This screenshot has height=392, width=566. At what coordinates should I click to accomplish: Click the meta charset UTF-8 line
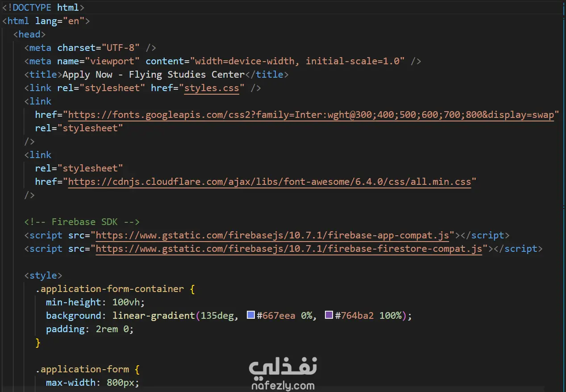[x=90, y=48]
